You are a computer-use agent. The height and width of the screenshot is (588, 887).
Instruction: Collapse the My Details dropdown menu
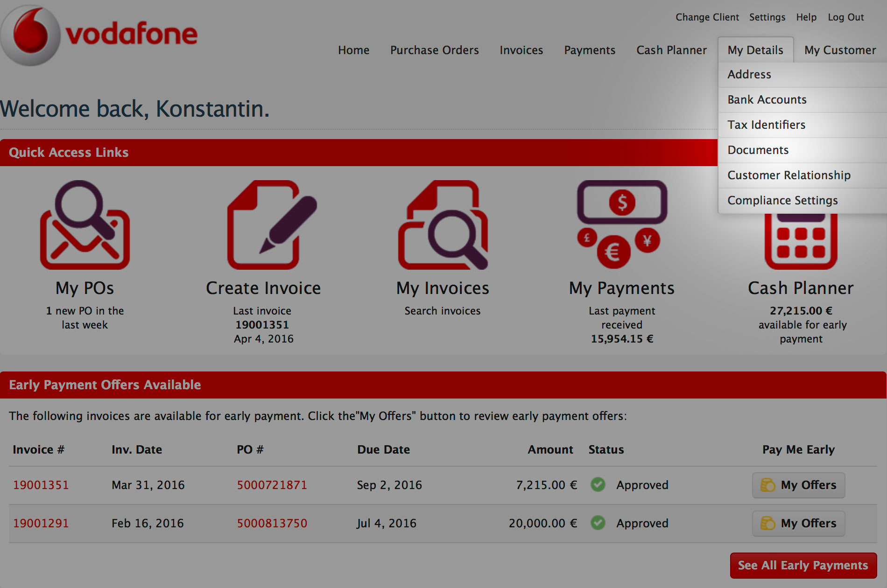(x=755, y=50)
